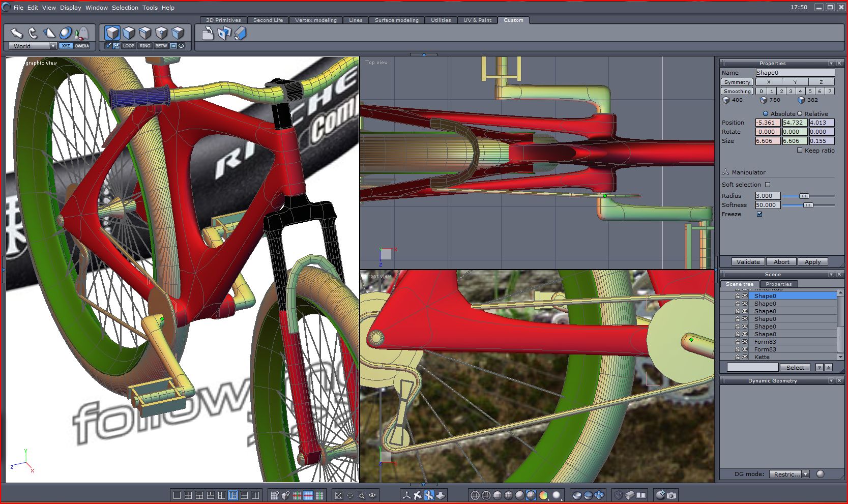Image resolution: width=848 pixels, height=504 pixels.
Task: Click the three-axis manipulator icon at bottom
Action: click(406, 495)
